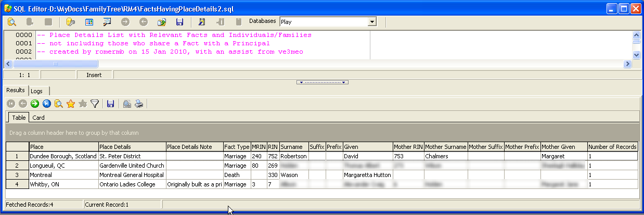Image resolution: width=644 pixels, height=215 pixels.
Task: Click the funnel filter icon
Action: (95, 104)
